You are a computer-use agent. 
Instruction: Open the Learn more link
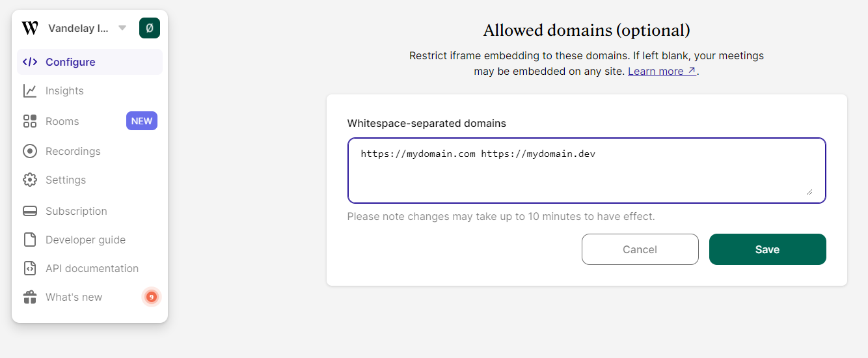coord(662,71)
